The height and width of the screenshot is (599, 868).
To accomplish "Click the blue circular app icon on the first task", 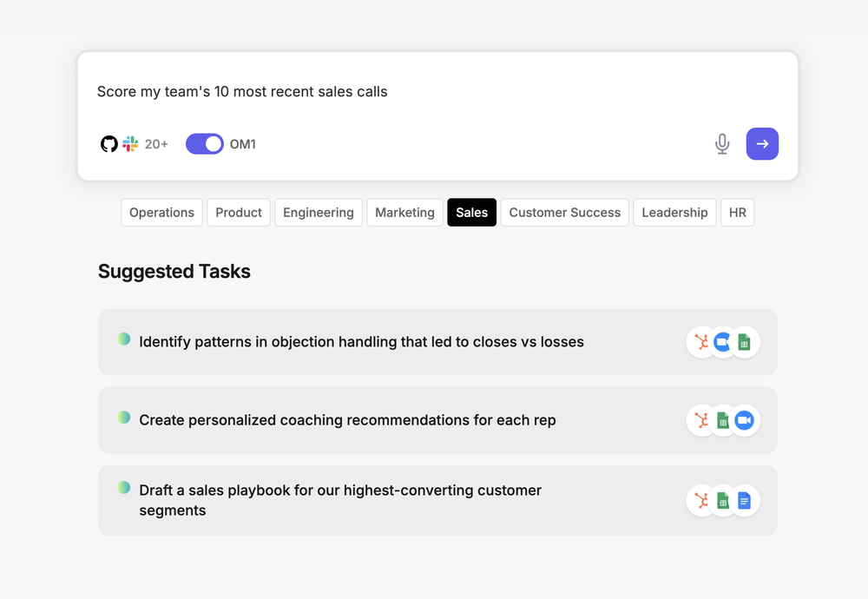I will [x=723, y=342].
